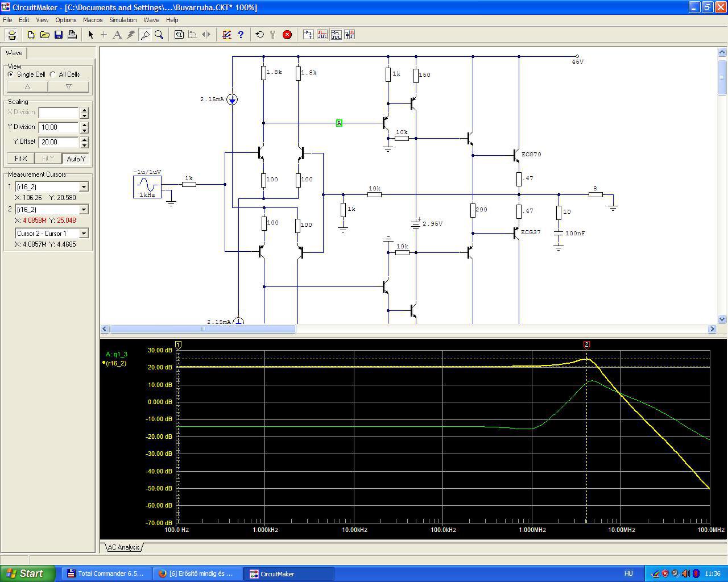Open measurement cursor 1 signal dropdown

[84, 187]
